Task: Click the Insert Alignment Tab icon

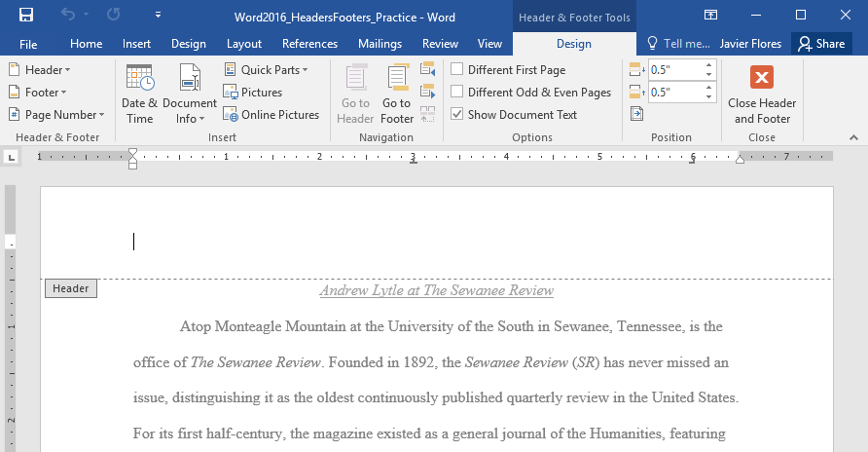Action: (x=636, y=115)
